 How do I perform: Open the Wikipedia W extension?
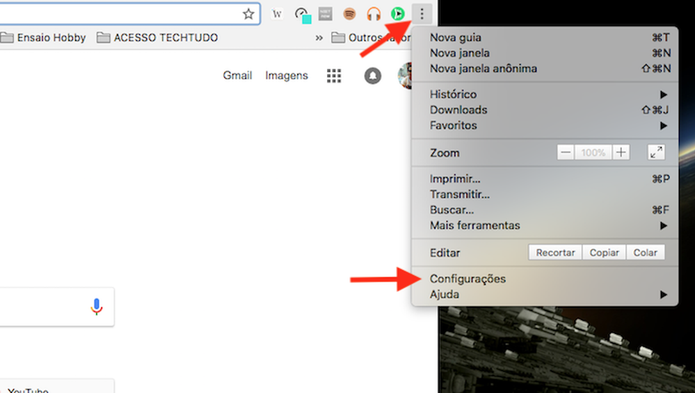277,14
